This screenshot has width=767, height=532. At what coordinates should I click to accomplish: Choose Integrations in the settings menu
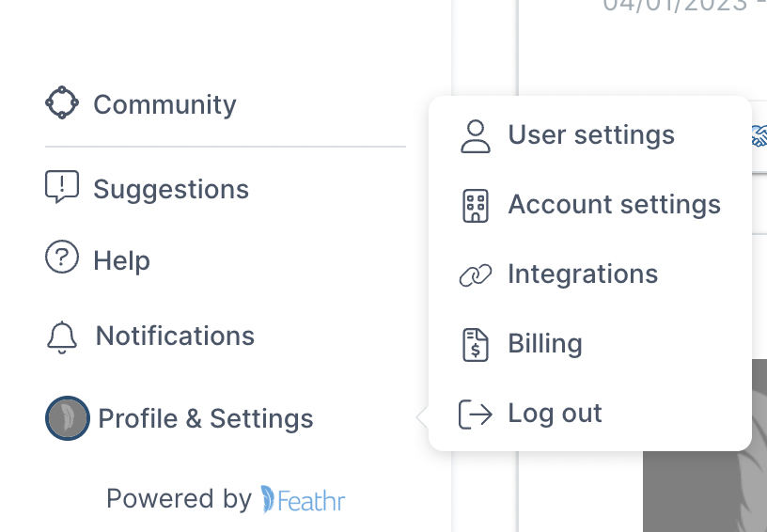click(583, 274)
